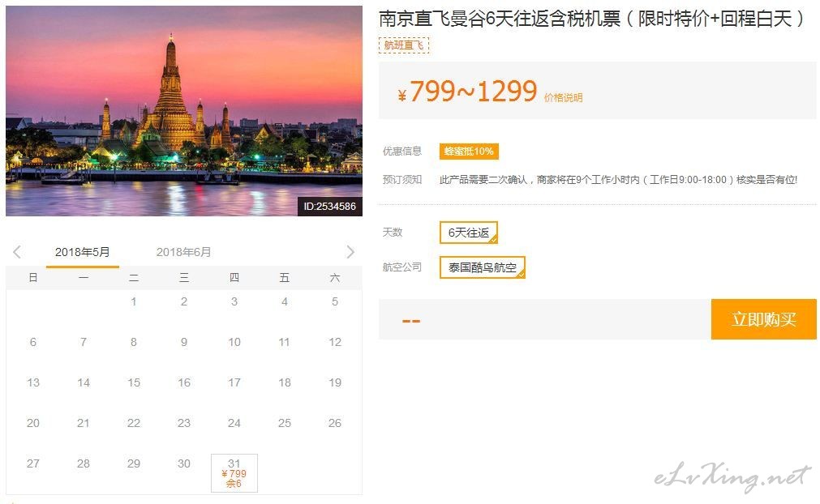Screen dimensions: 820x504
Task: Select calendar date 2
Action: (184, 301)
